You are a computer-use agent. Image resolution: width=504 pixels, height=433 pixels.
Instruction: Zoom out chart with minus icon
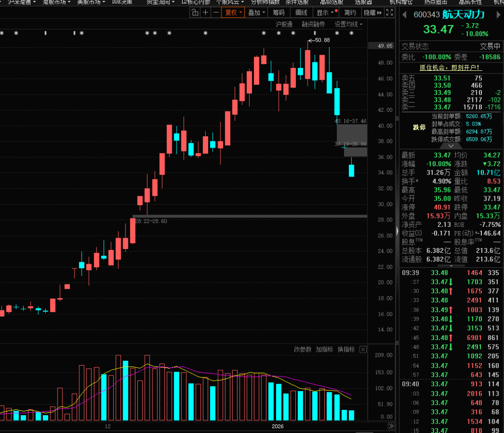pos(216,12)
